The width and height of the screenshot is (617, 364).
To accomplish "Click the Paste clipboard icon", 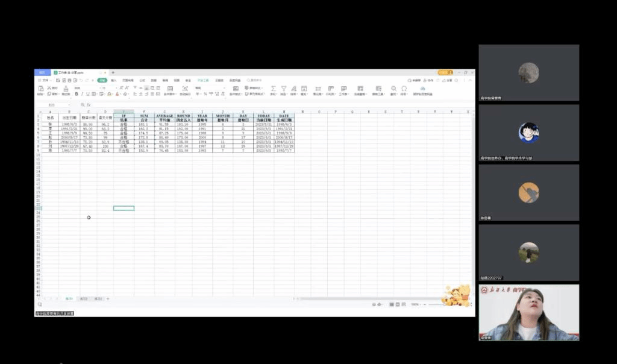I will click(x=41, y=89).
